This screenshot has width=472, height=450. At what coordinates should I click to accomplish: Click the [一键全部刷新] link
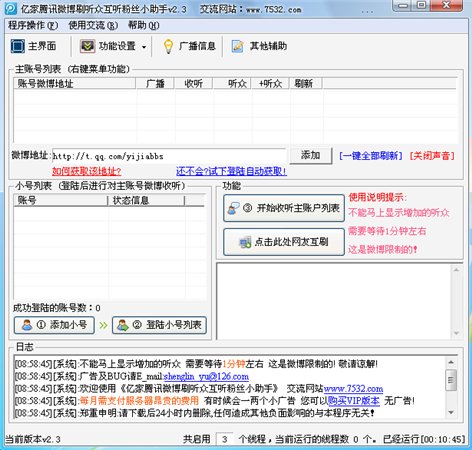(371, 156)
